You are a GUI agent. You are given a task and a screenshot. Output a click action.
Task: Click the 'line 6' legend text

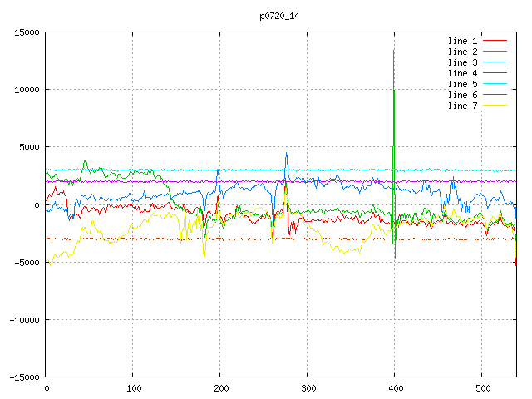pyautogui.click(x=464, y=95)
